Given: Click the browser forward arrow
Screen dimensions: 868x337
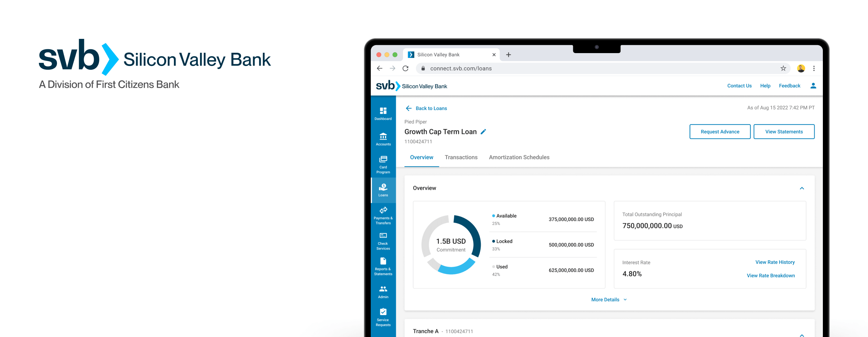Looking at the screenshot, I should click(392, 68).
